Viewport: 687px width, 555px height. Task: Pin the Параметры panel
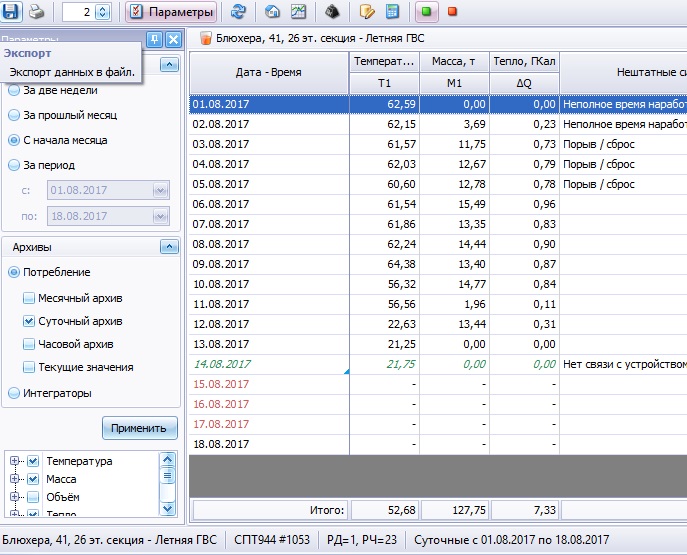[154, 39]
